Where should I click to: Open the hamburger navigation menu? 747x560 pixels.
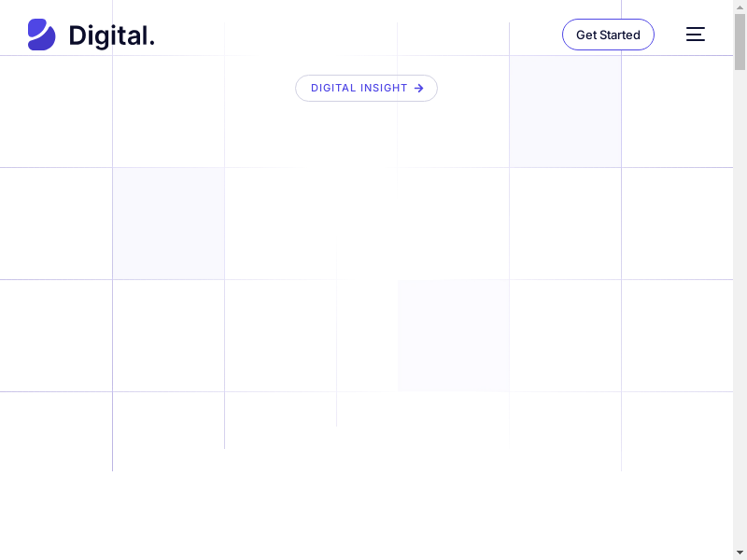pyautogui.click(x=696, y=35)
